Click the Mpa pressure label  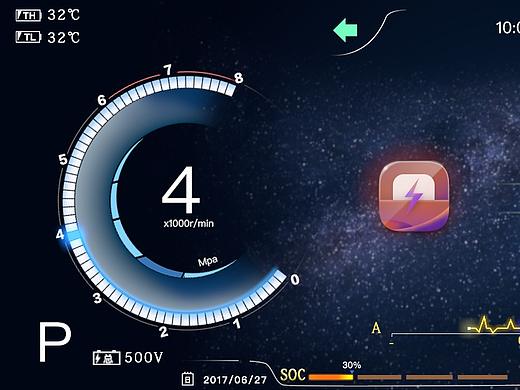pyautogui.click(x=208, y=261)
